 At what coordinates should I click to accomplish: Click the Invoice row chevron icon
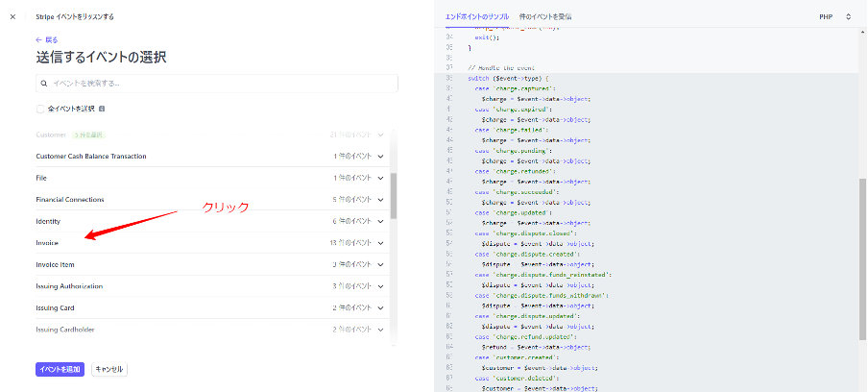[381, 243]
